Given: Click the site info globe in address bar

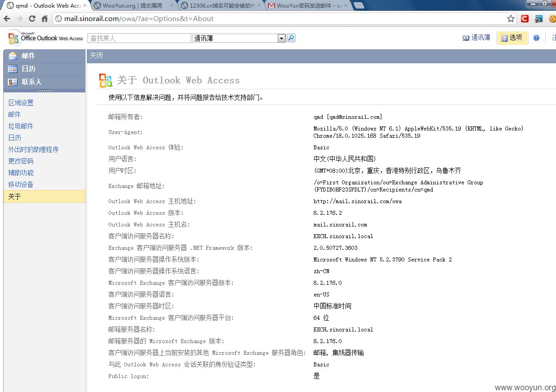Looking at the screenshot, I should pos(58,19).
